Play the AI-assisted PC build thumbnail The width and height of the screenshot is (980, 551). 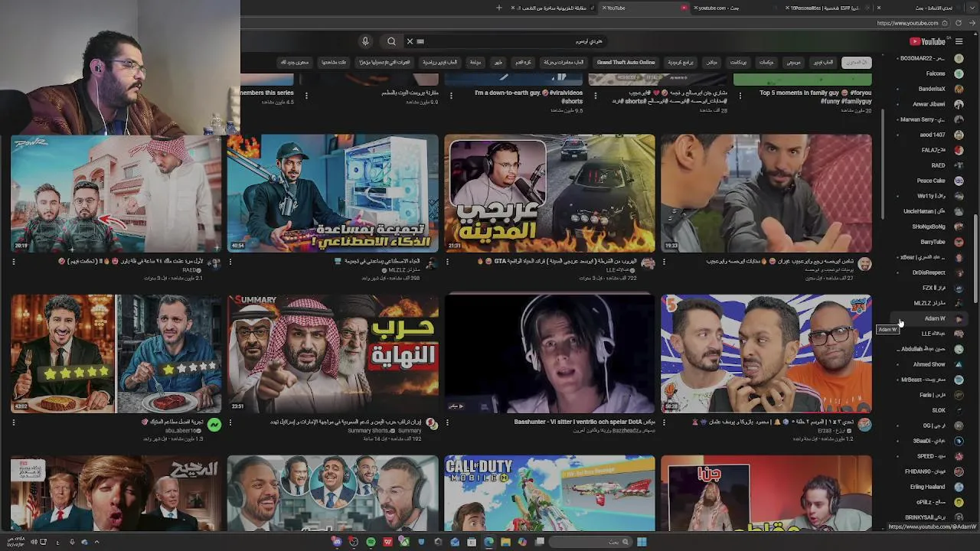332,194
